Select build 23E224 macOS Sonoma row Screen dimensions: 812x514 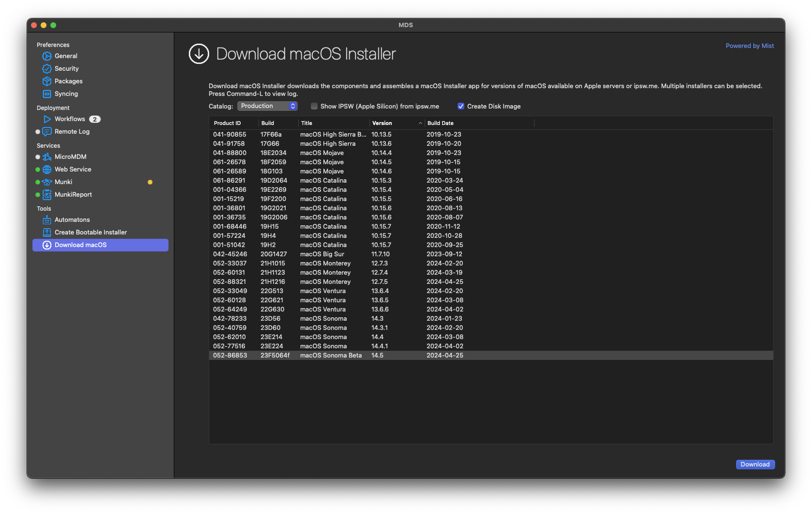pyautogui.click(x=491, y=346)
